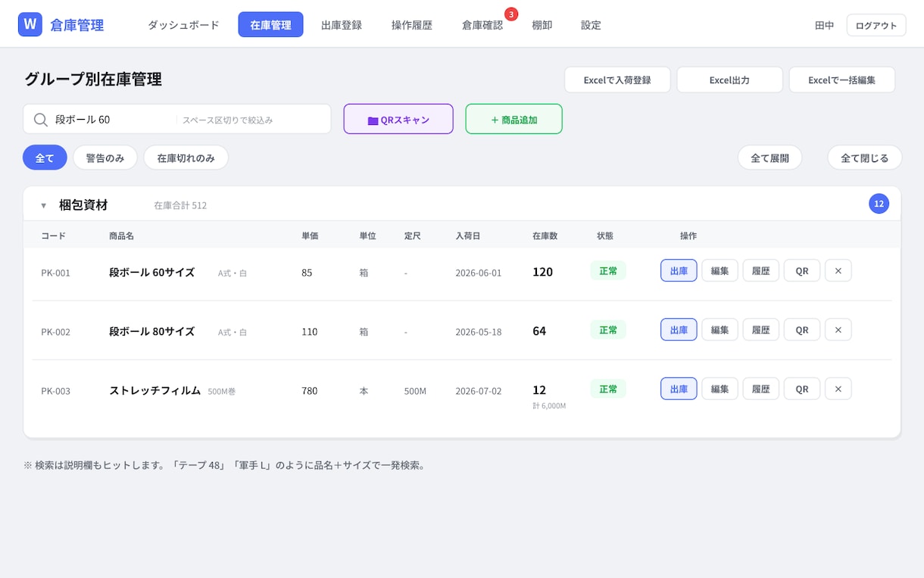Collapse all groups with 全て閉じる
Viewport: 924px width, 578px height.
864,158
